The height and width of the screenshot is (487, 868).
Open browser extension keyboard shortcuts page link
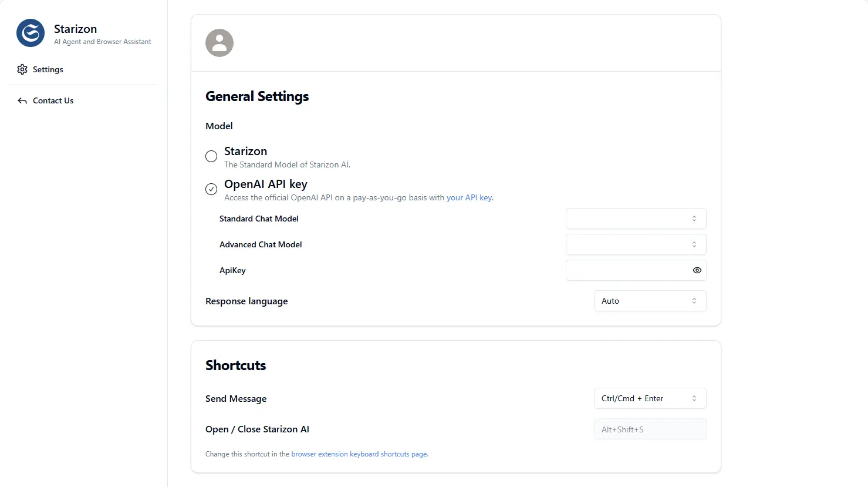(359, 454)
